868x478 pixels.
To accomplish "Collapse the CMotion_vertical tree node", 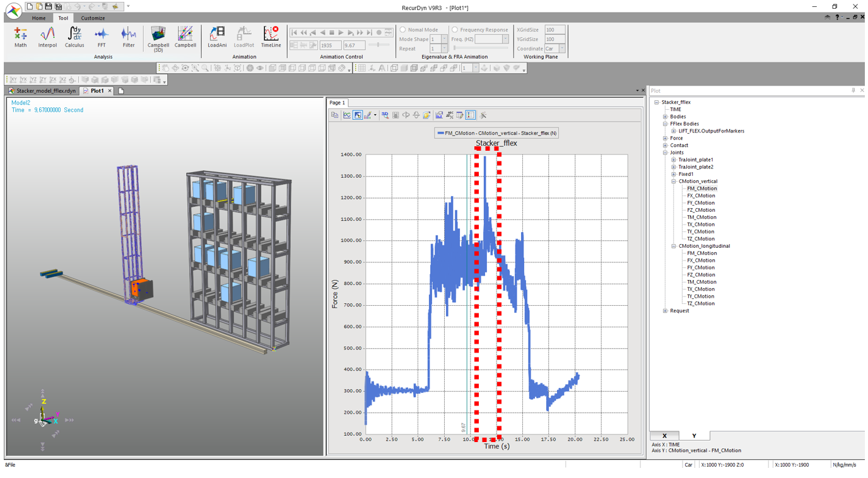I will 673,182.
